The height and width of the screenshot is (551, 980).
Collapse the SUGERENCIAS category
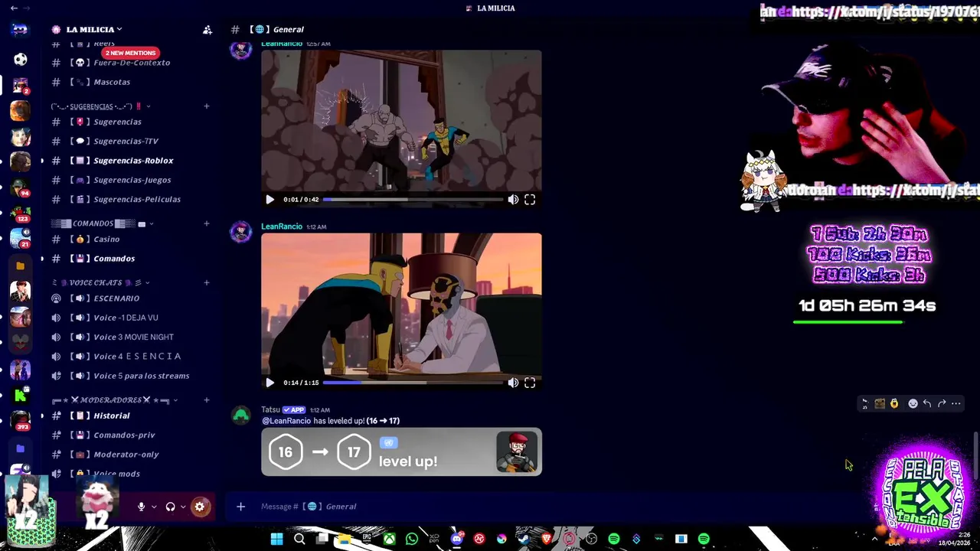(x=148, y=106)
